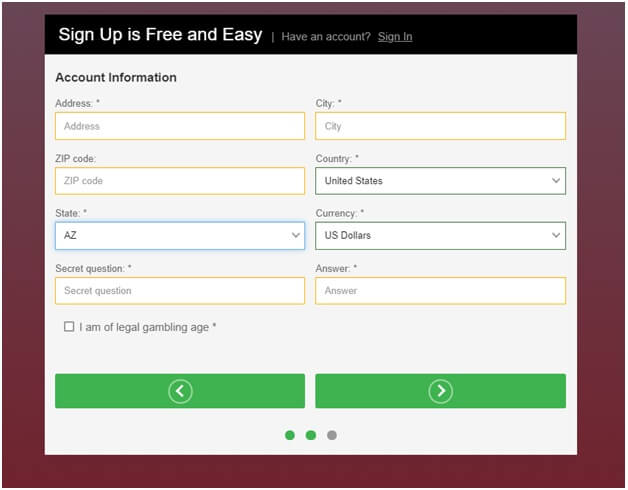Click the "Account Information" heading text

(x=116, y=77)
